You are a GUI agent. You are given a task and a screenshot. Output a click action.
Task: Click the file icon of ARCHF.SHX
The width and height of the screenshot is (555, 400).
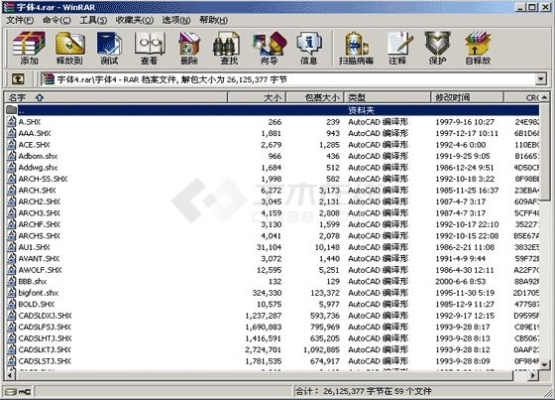point(11,224)
